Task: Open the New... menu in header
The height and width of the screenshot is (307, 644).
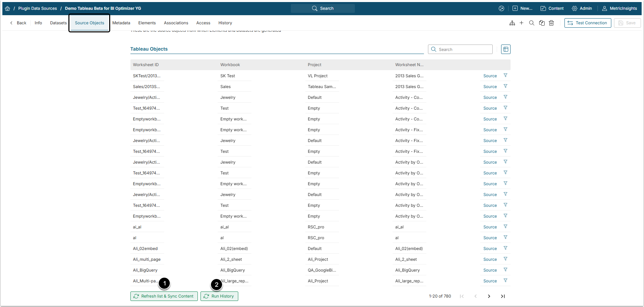Action: pos(522,8)
